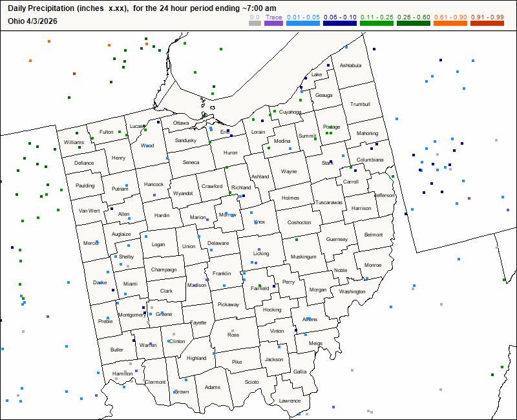This screenshot has height=420, width=517.
Task: Click the orange 0.61 - 0.90 legend swatch
Action: (x=449, y=23)
